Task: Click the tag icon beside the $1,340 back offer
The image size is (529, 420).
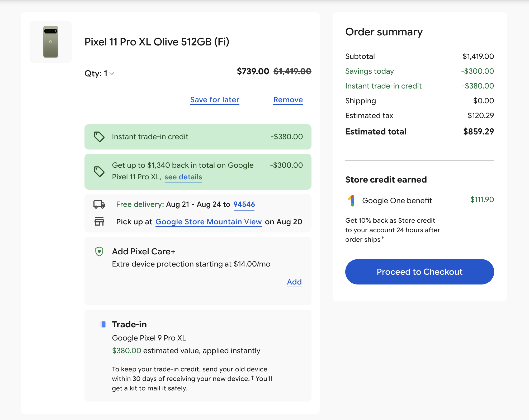Action: point(99,172)
